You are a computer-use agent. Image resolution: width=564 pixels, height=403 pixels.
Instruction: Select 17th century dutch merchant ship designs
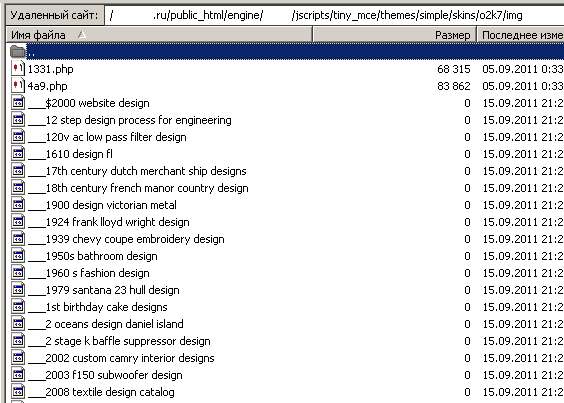(x=137, y=171)
